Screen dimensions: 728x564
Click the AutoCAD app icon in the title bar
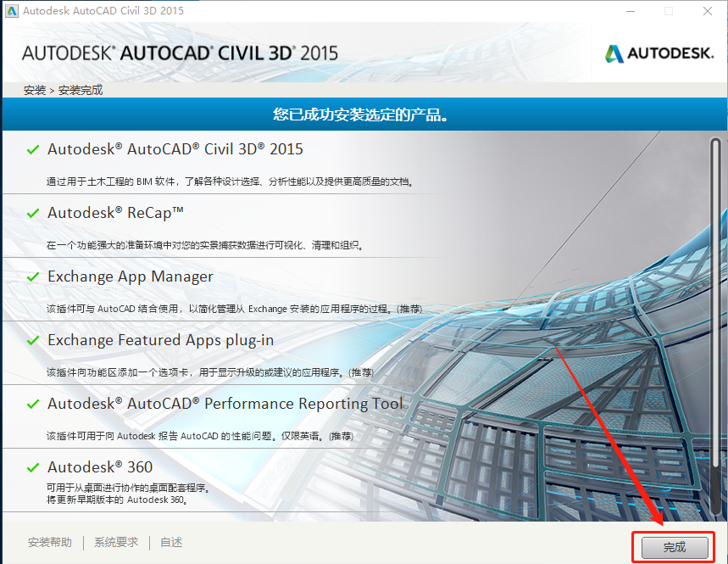pyautogui.click(x=12, y=11)
